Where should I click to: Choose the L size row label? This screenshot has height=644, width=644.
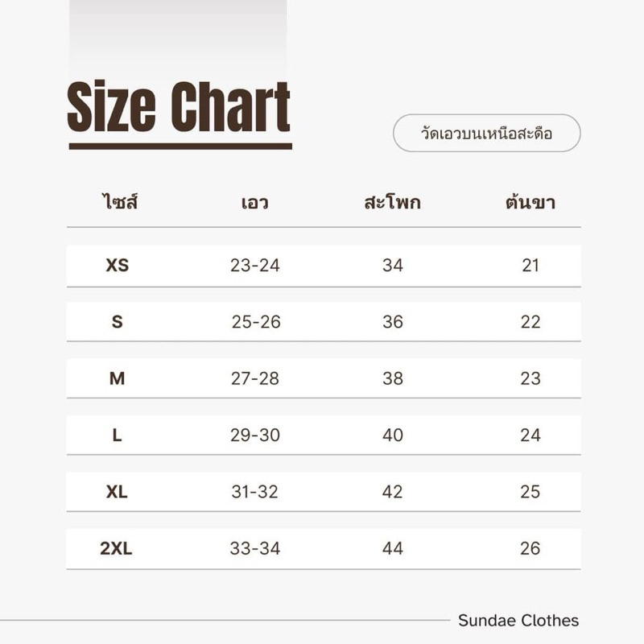coord(118,435)
